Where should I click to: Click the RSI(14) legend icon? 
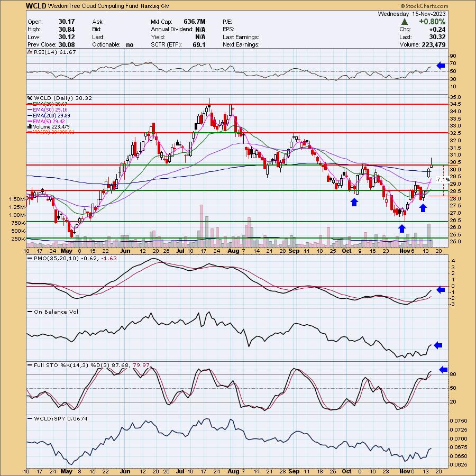pyautogui.click(x=30, y=52)
